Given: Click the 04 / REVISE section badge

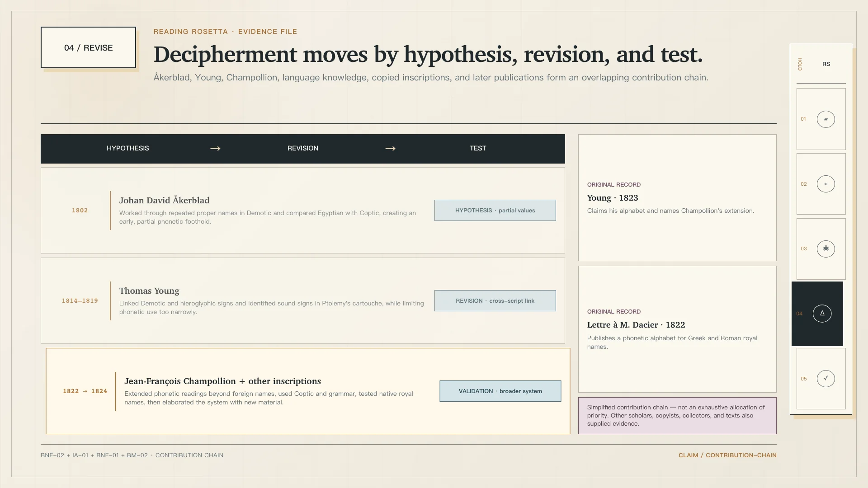Looking at the screenshot, I should [88, 47].
